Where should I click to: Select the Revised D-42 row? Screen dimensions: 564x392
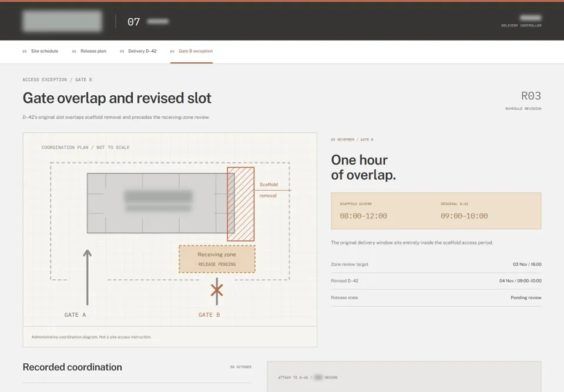click(x=436, y=281)
